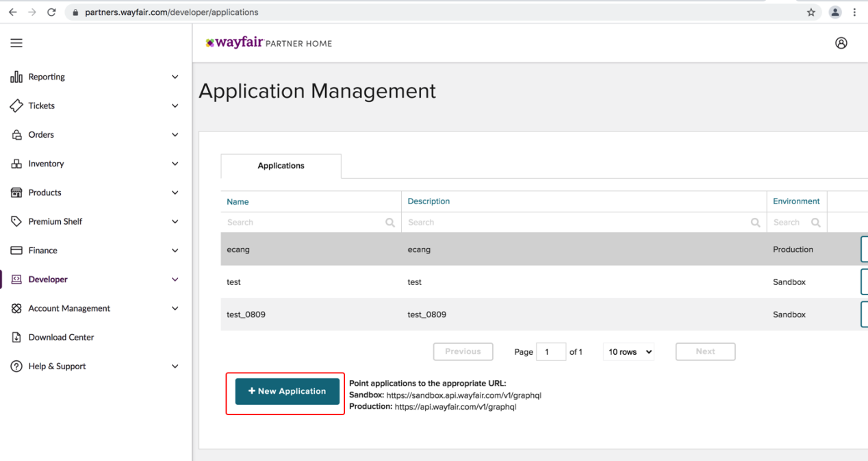
Task: Click the Name column search field
Action: (305, 222)
